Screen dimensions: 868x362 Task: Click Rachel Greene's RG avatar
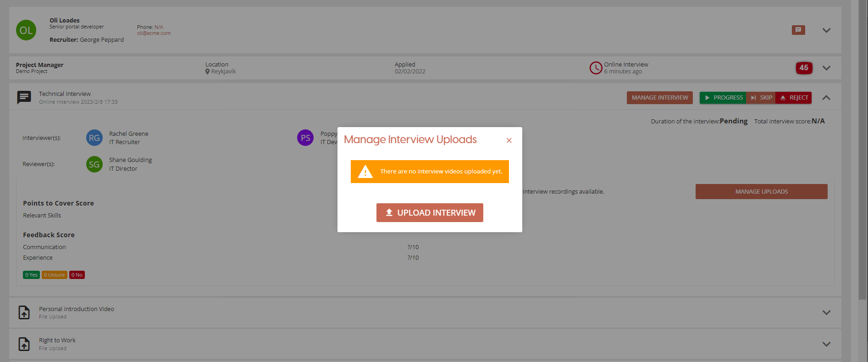pyautogui.click(x=94, y=138)
